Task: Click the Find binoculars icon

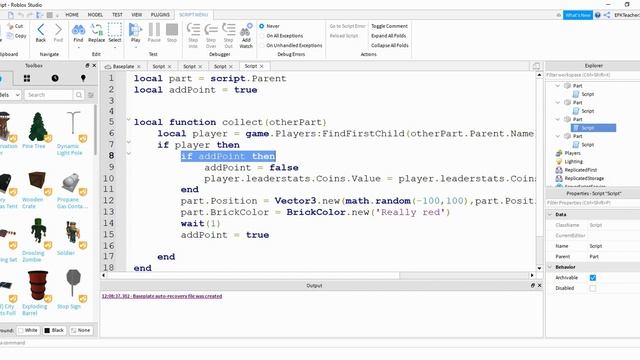Action: tap(78, 30)
